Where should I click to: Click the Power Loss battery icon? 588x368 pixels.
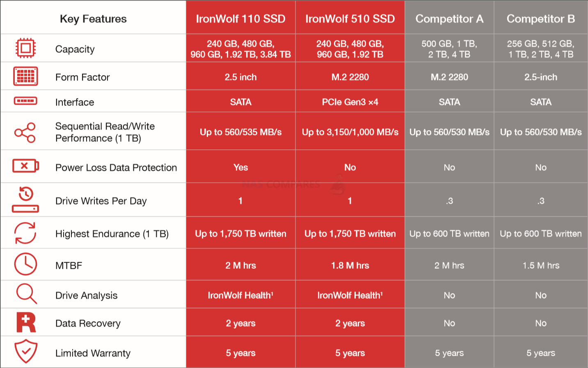[x=25, y=166]
